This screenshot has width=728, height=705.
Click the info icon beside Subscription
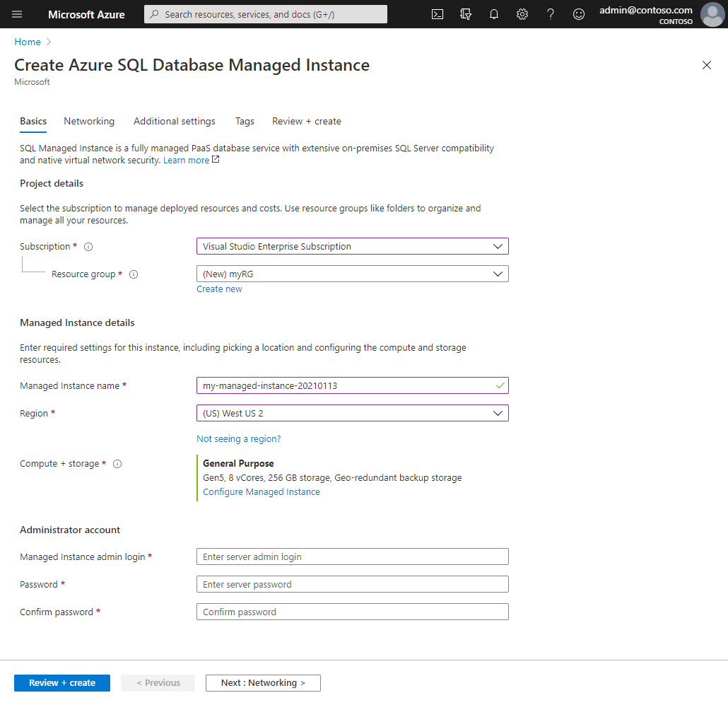pyautogui.click(x=88, y=246)
